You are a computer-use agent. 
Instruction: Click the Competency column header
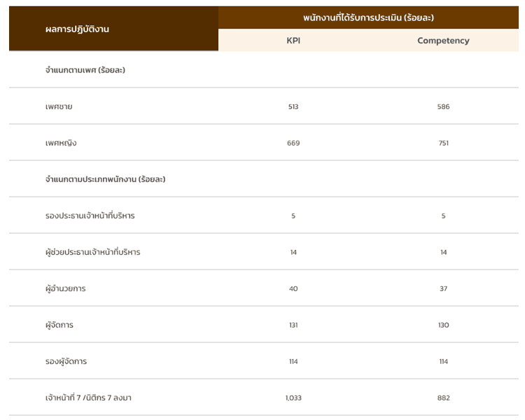click(443, 41)
